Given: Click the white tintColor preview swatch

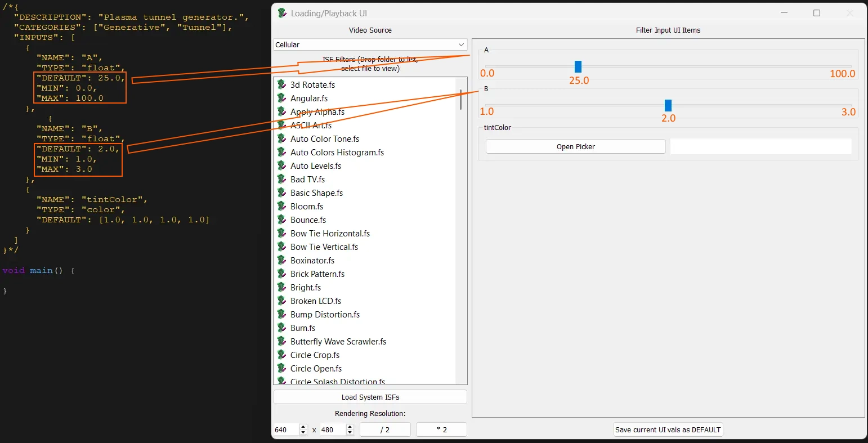Looking at the screenshot, I should 760,146.
